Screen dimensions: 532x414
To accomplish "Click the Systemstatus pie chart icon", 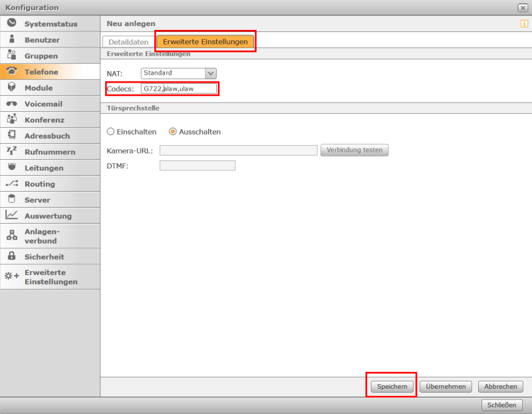I will click(x=11, y=23).
